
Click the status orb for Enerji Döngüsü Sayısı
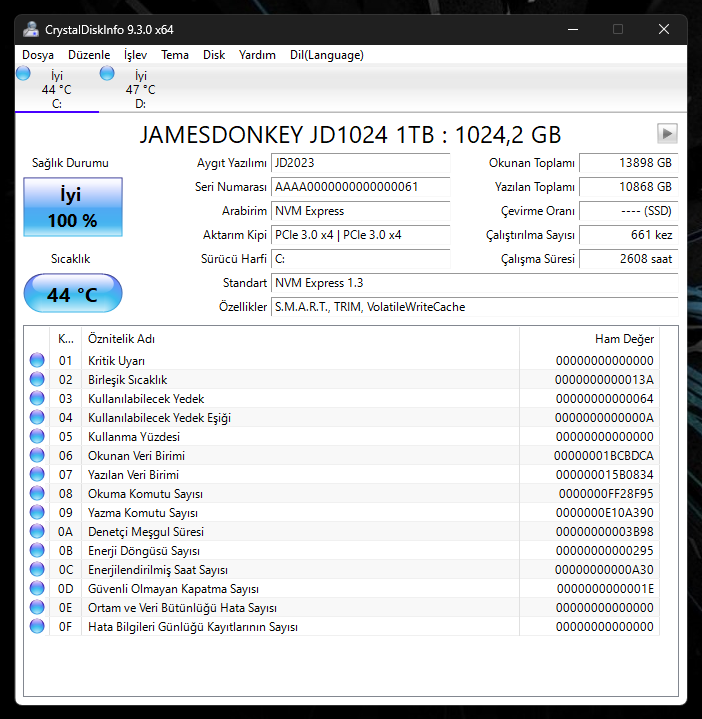[37, 551]
